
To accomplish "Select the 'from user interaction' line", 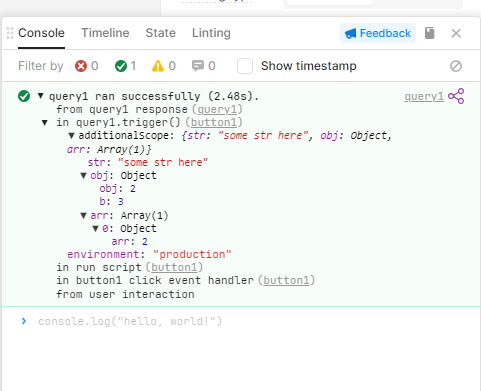I will pos(125,295).
